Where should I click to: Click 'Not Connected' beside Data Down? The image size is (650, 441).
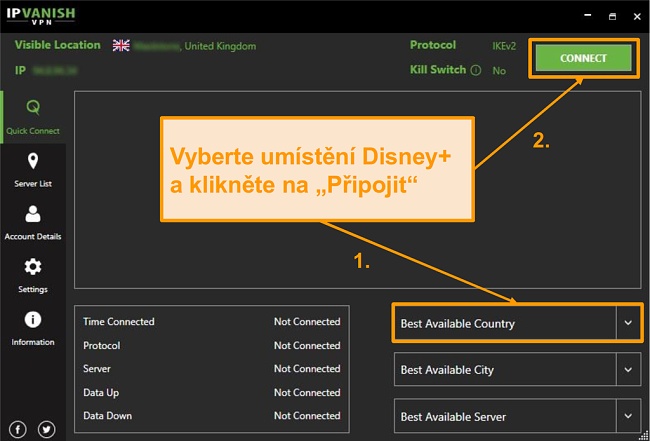click(307, 416)
